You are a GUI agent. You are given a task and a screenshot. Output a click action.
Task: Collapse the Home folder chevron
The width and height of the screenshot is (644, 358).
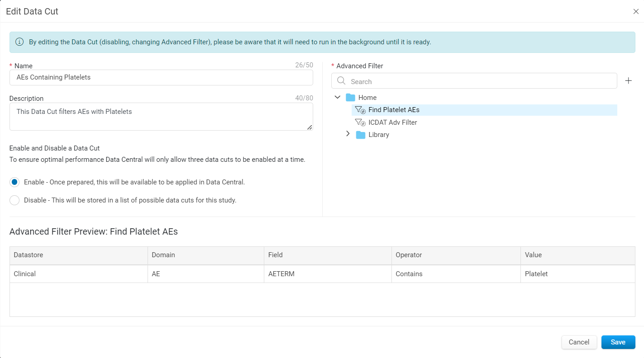pyautogui.click(x=338, y=97)
